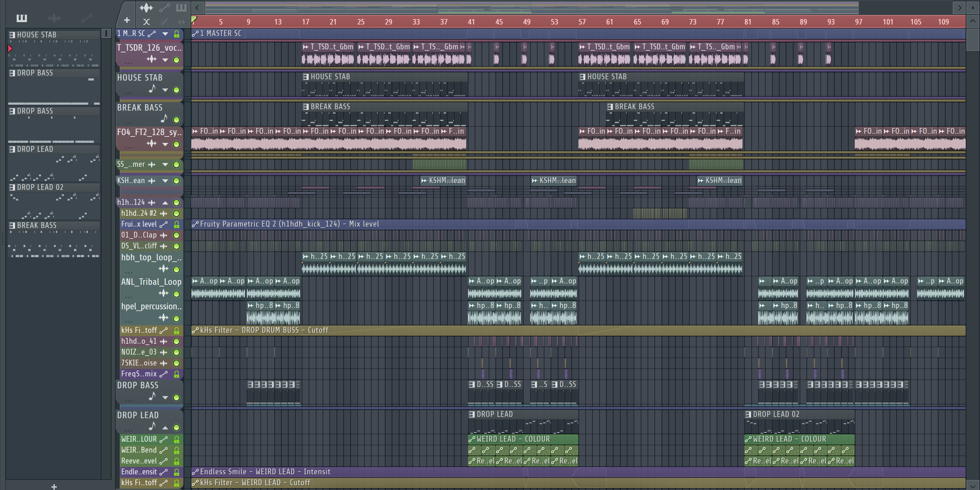Select the pattern clip focus piano icon
Viewport: 980px width, 490px height.
(x=181, y=7)
